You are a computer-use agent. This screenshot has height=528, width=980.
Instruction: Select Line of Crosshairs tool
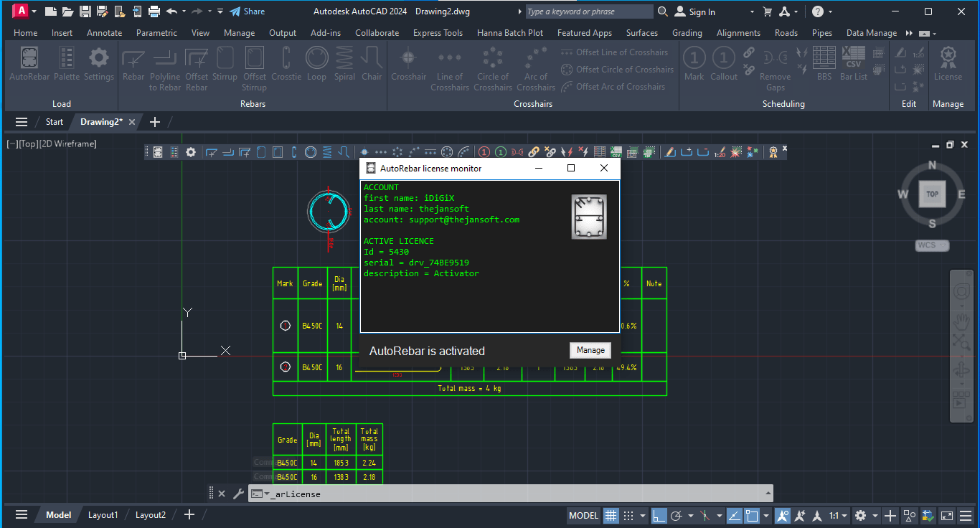click(450, 69)
